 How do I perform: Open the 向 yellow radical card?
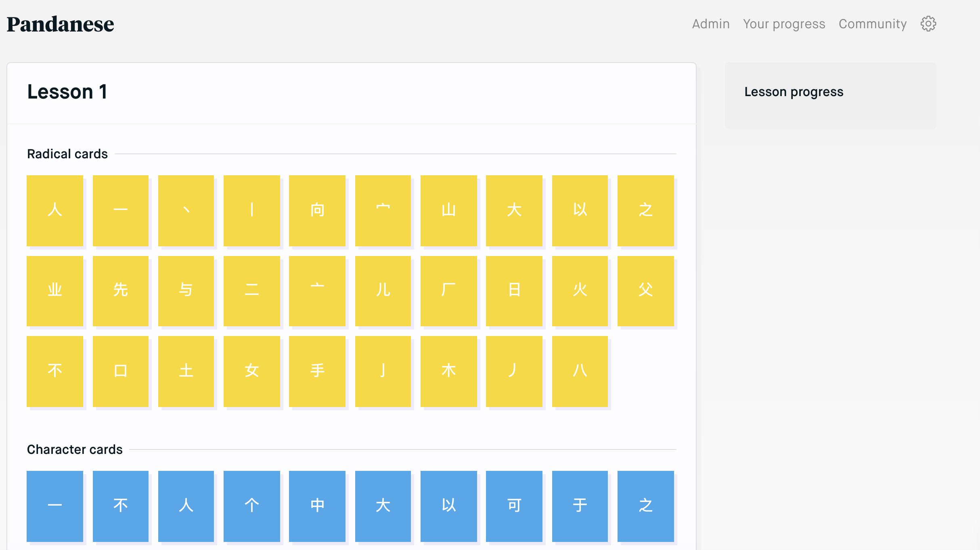tap(317, 210)
